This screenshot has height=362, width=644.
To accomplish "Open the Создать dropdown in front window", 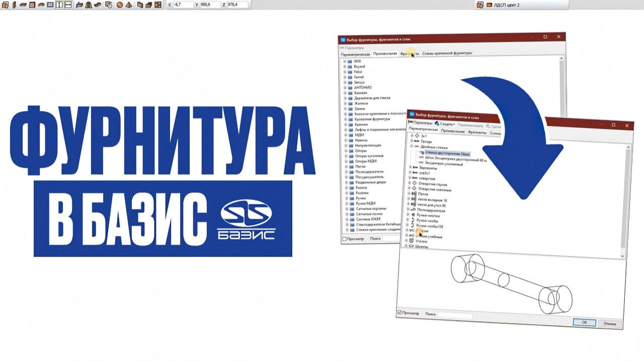I will coord(454,124).
